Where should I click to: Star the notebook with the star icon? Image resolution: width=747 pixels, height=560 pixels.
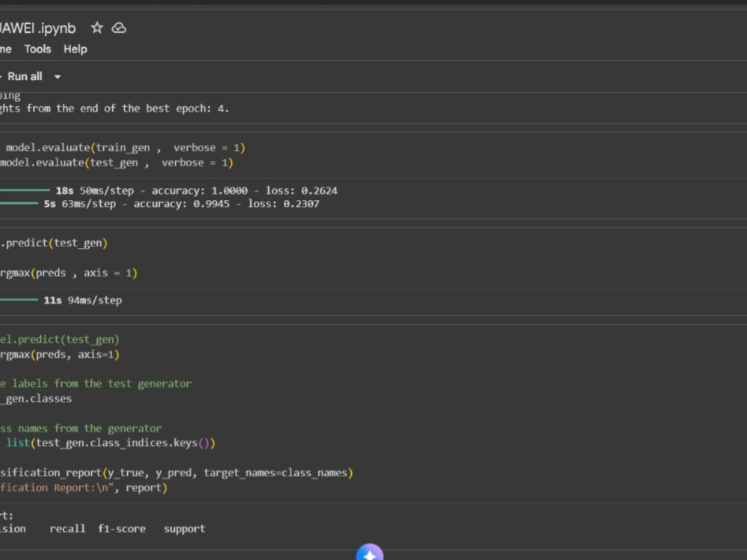(x=96, y=28)
